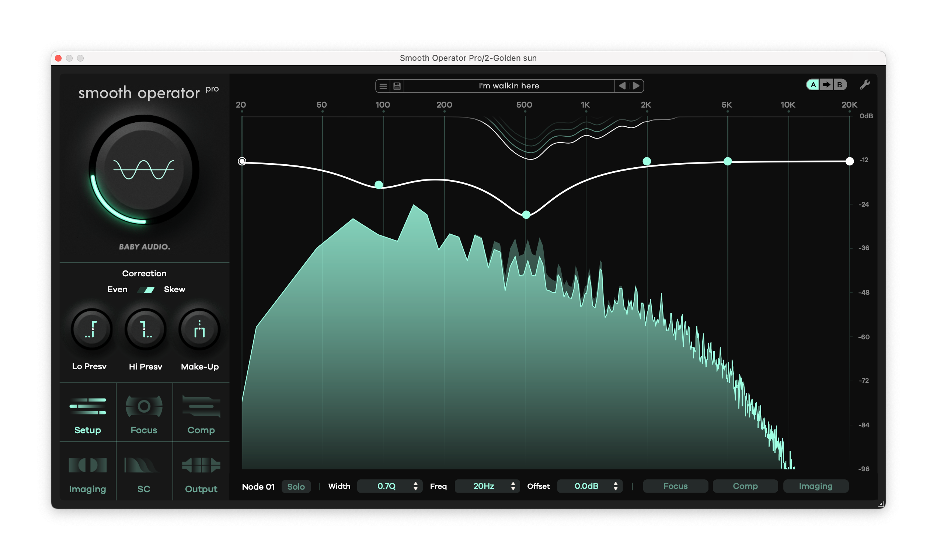
Task: Click the Focus button in node bar
Action: pyautogui.click(x=675, y=486)
